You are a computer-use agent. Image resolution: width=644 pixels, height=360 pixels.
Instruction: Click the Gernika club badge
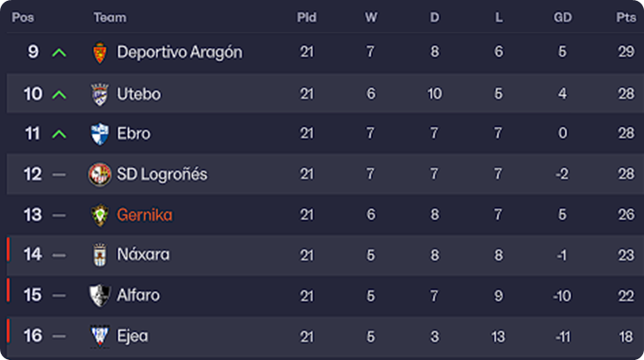pos(101,215)
